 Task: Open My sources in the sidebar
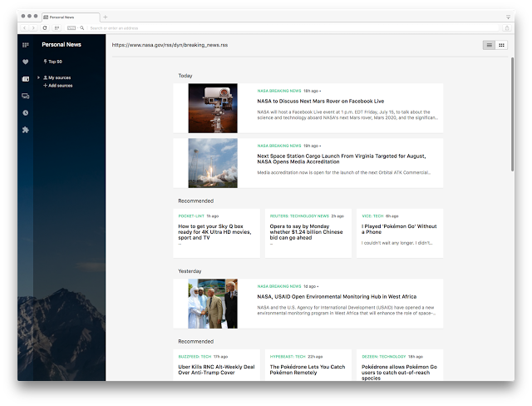coord(59,77)
